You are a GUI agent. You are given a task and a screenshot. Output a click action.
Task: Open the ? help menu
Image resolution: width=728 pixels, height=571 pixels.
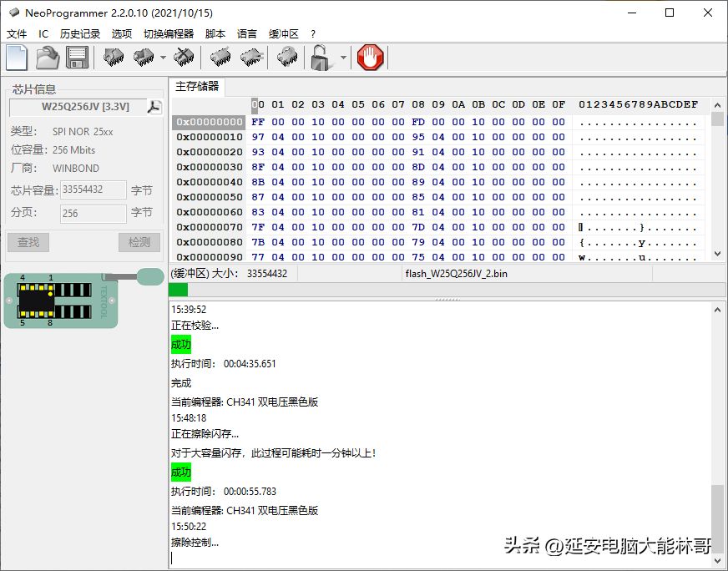coord(313,34)
